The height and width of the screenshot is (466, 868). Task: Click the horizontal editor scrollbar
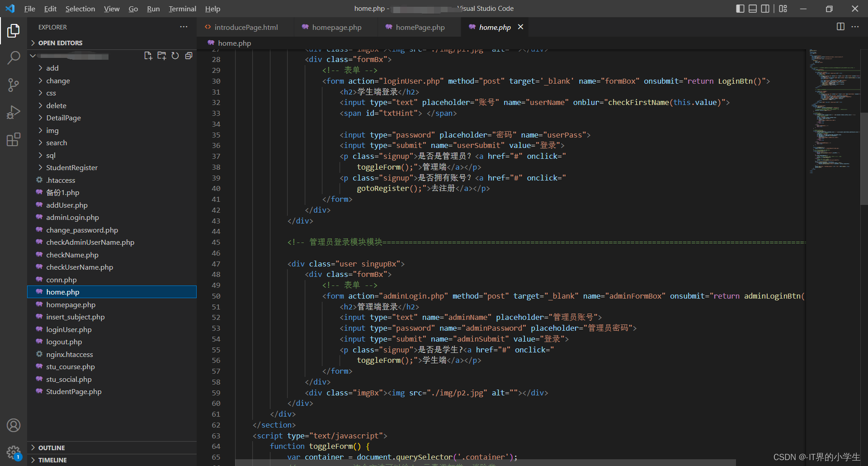click(486, 462)
